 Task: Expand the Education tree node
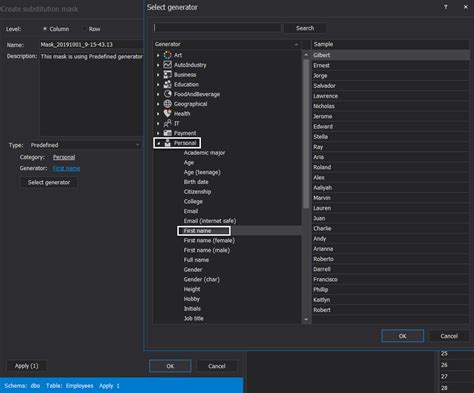(158, 85)
